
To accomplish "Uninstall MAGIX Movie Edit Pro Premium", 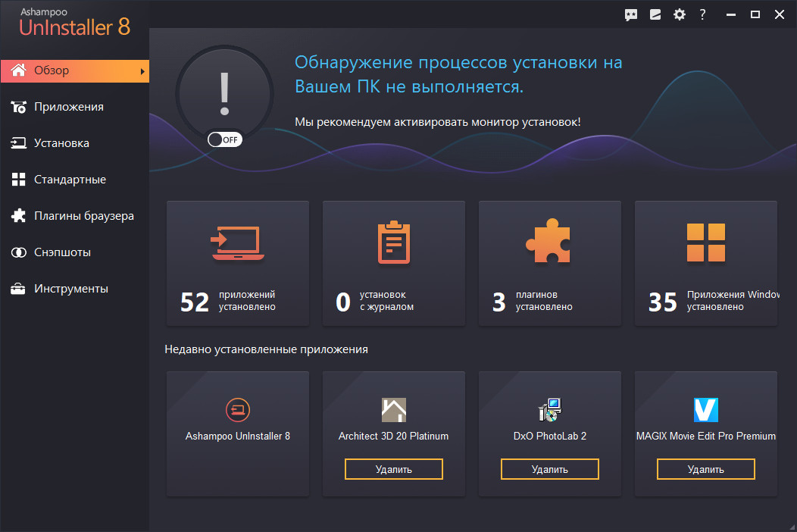I will (705, 469).
